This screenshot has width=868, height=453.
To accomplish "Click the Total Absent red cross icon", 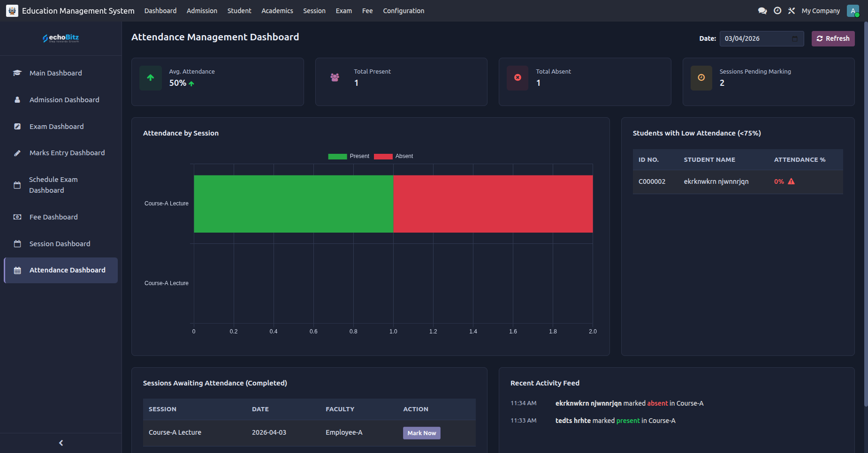I will [x=518, y=78].
